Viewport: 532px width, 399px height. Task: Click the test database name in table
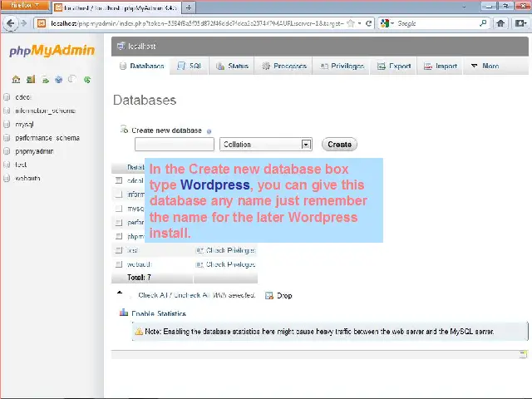pos(132,250)
